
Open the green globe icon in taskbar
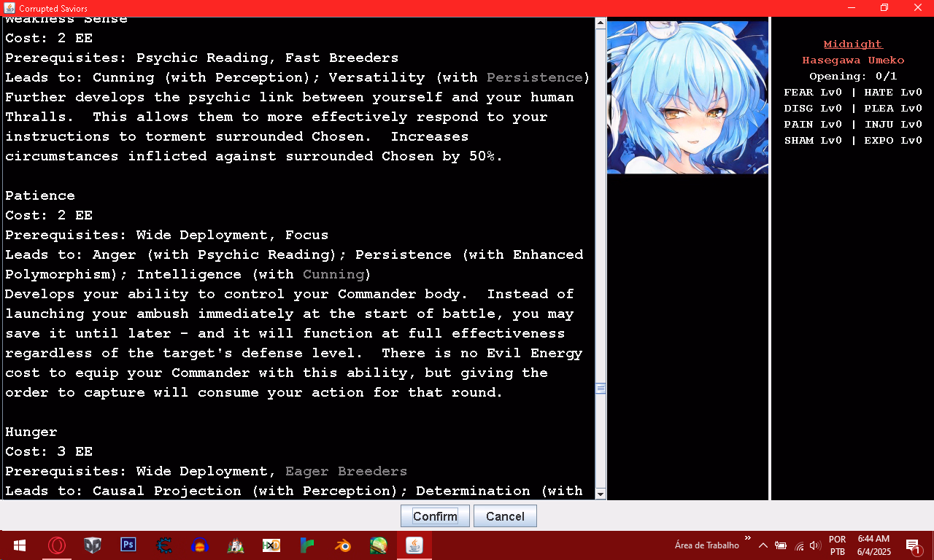(379, 545)
